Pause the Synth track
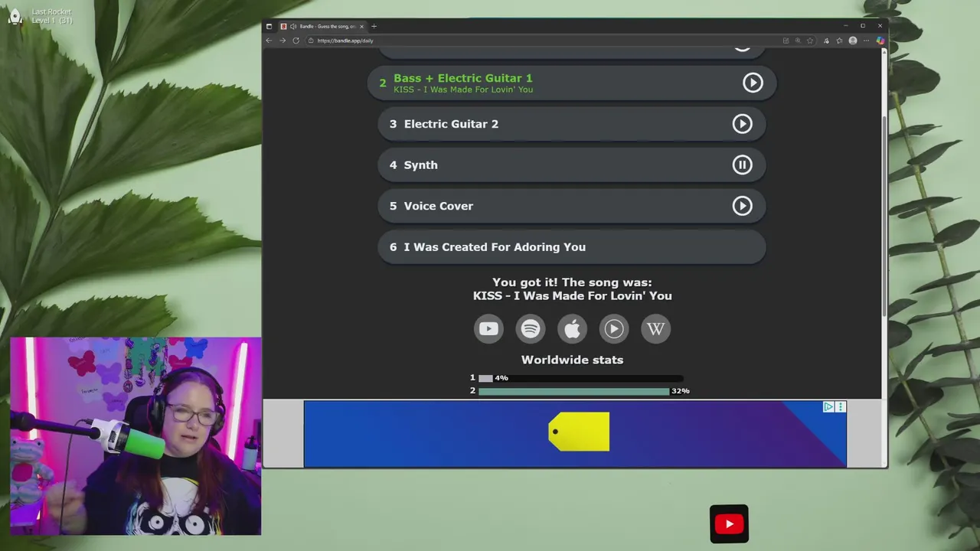Viewport: 980px width, 551px height. click(x=742, y=165)
